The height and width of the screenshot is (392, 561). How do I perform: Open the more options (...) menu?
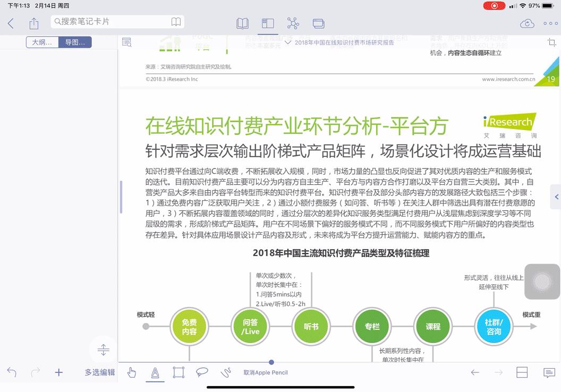[x=550, y=23]
